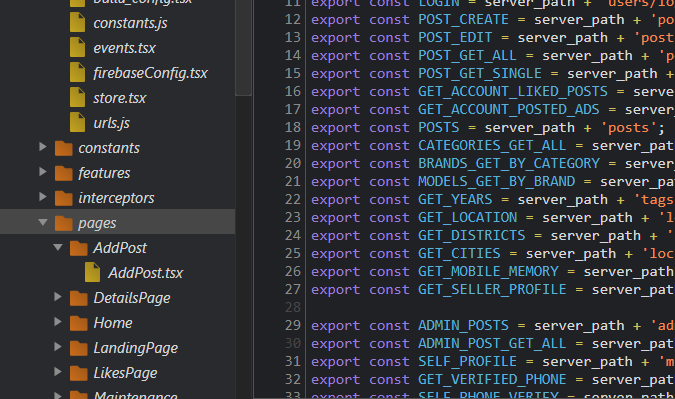
Task: Open constants.js in the sidebar
Action: click(x=130, y=23)
